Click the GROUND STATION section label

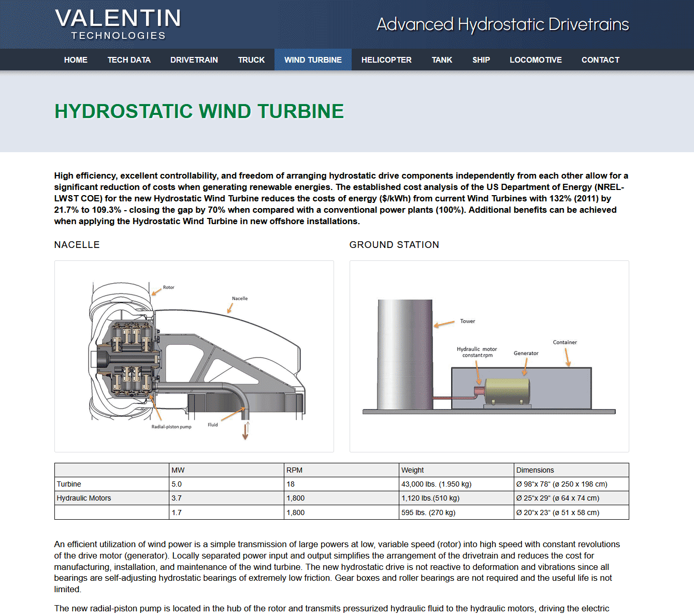(394, 245)
